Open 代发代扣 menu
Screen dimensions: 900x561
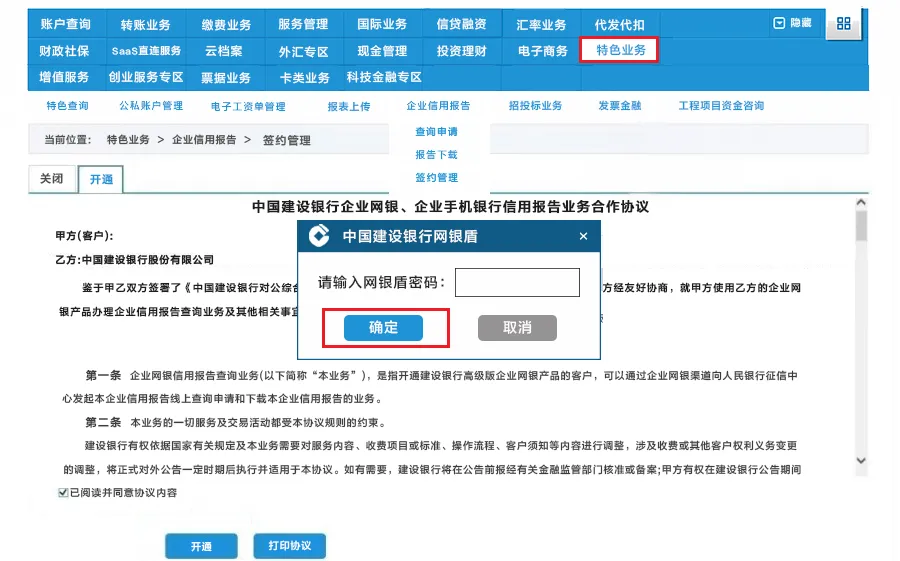[x=619, y=25]
